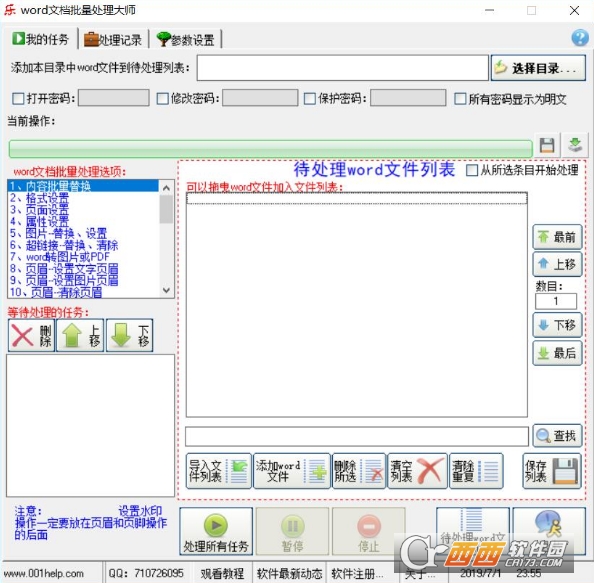Viewport: 594px width, 583px height.
Task: Select option 3、页面设置
Action: coord(83,209)
